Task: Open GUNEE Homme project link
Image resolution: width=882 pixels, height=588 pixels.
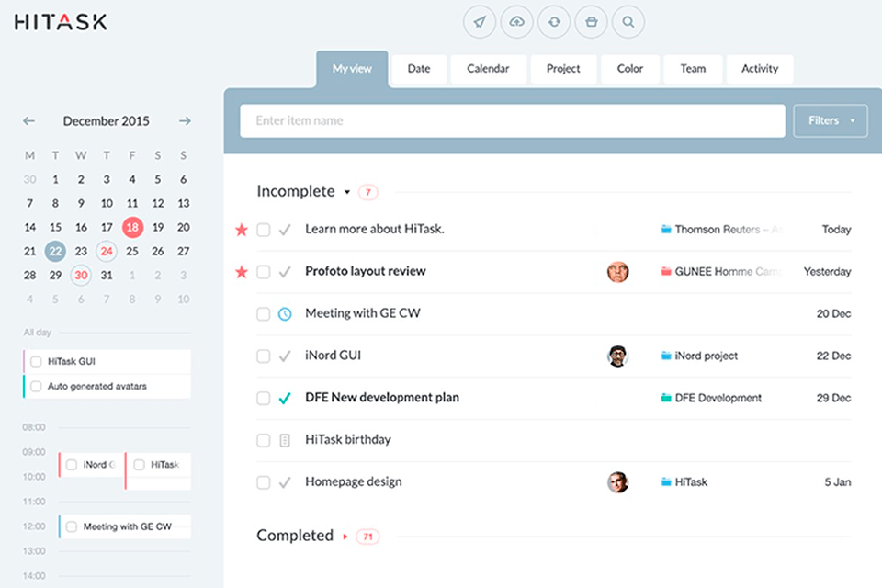Action: [x=729, y=272]
